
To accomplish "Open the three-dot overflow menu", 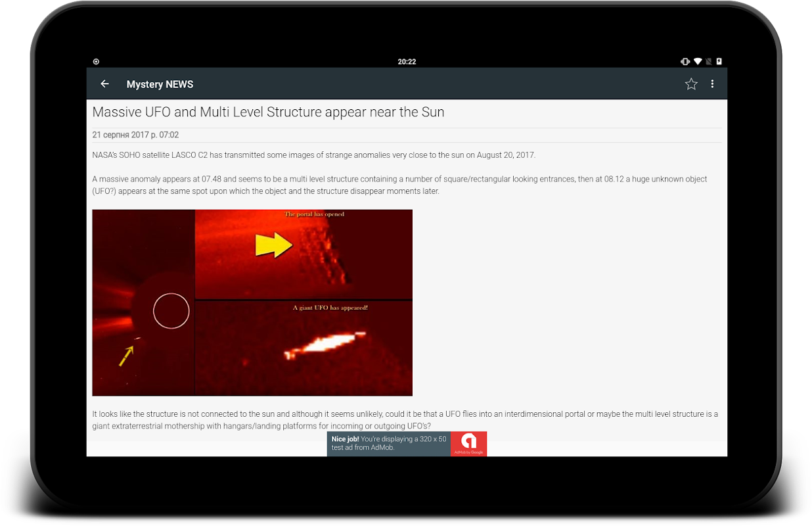I will 712,84.
